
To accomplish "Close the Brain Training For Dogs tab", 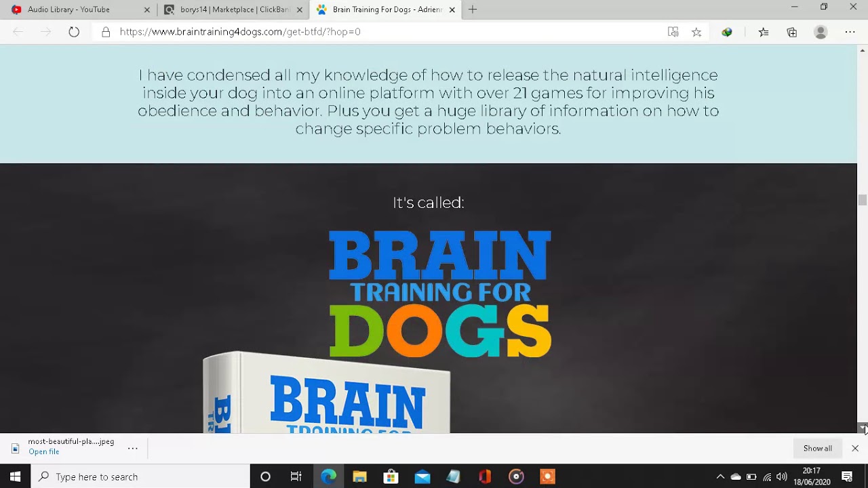I will (452, 9).
